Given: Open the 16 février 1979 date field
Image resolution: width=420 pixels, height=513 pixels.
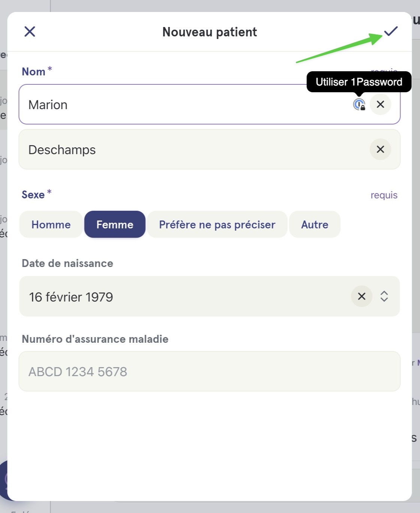Looking at the screenshot, I should point(209,296).
